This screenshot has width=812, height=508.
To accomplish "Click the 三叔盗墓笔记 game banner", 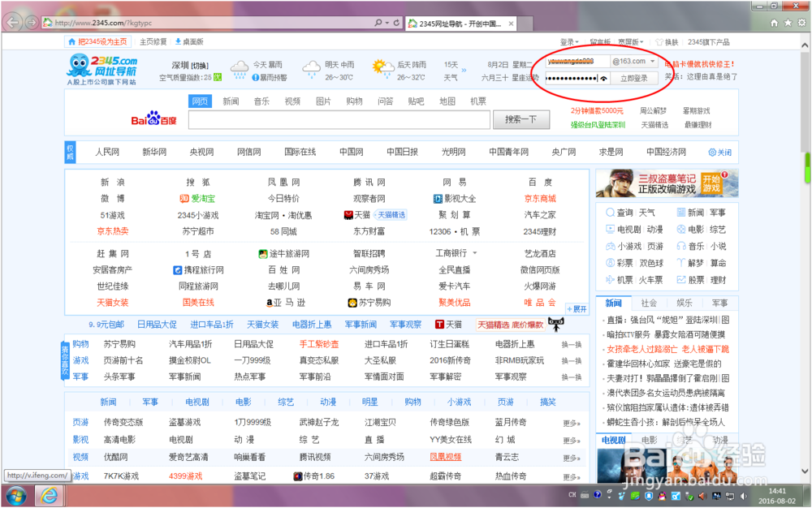I will click(x=667, y=183).
